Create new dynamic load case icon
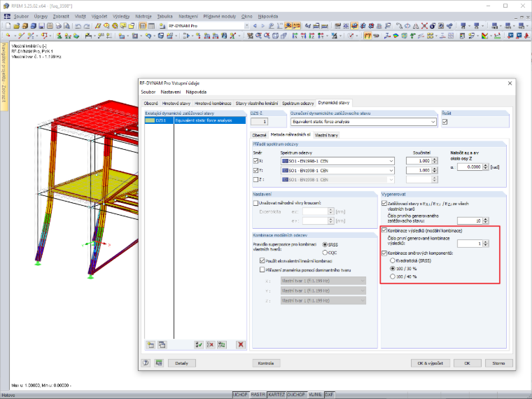Image resolution: width=532 pixels, height=399 pixels. coord(150,344)
